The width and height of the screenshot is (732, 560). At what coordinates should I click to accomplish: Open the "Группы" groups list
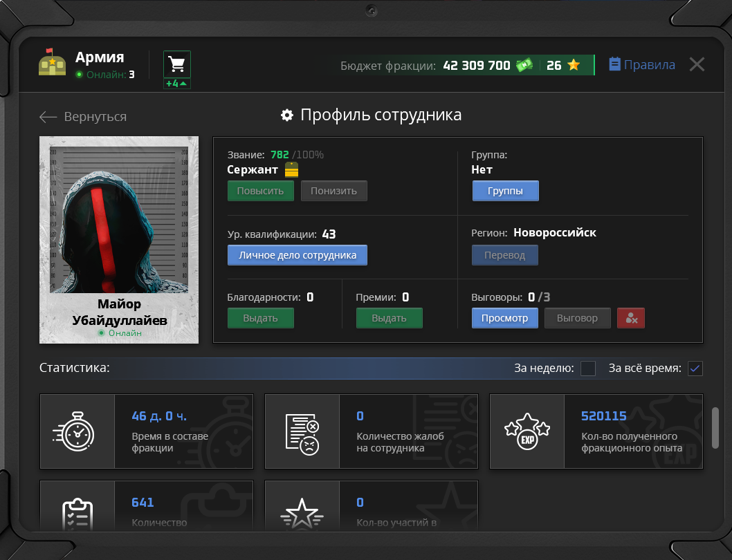pyautogui.click(x=505, y=191)
